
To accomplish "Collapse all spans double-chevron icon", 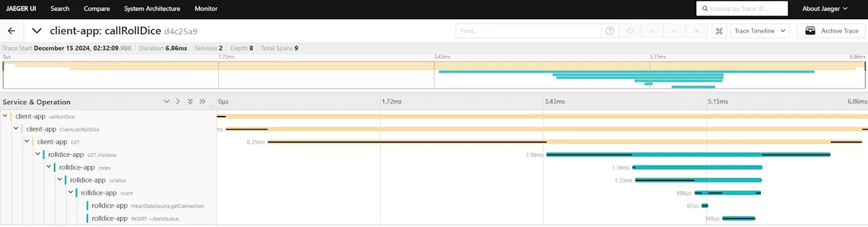I will point(190,102).
